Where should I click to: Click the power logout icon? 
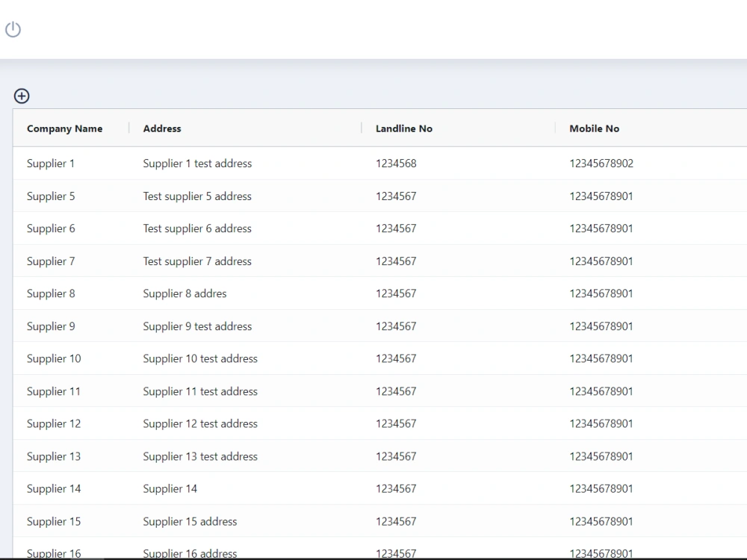coord(13,30)
